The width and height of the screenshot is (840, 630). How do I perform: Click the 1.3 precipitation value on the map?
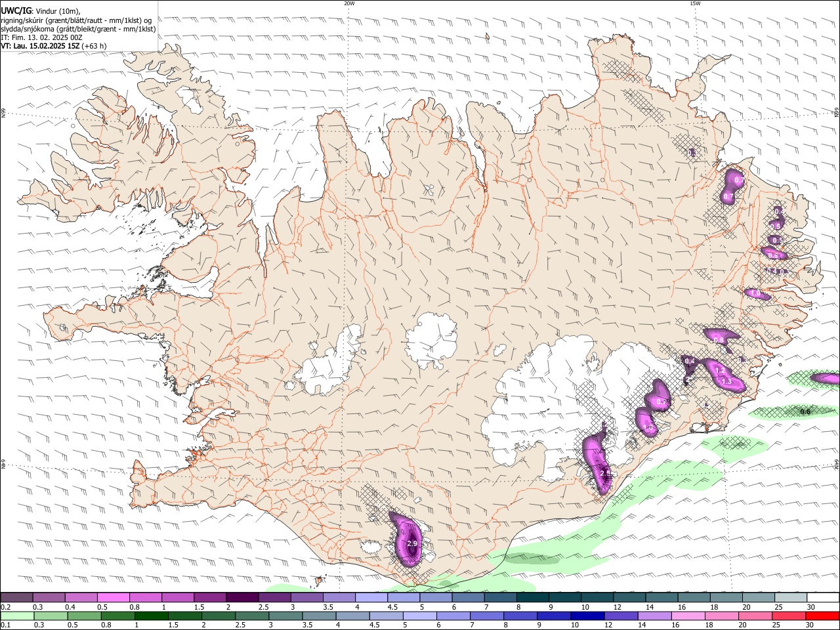726,381
